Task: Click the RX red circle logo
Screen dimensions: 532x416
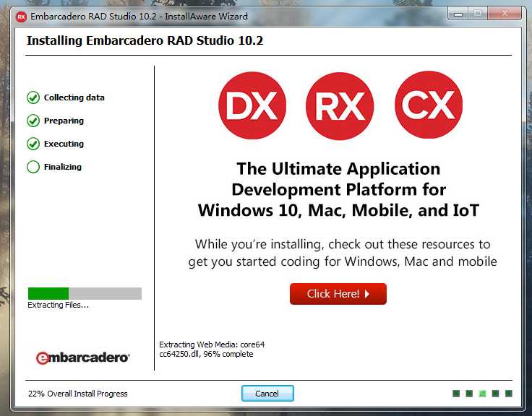Action: 340,105
